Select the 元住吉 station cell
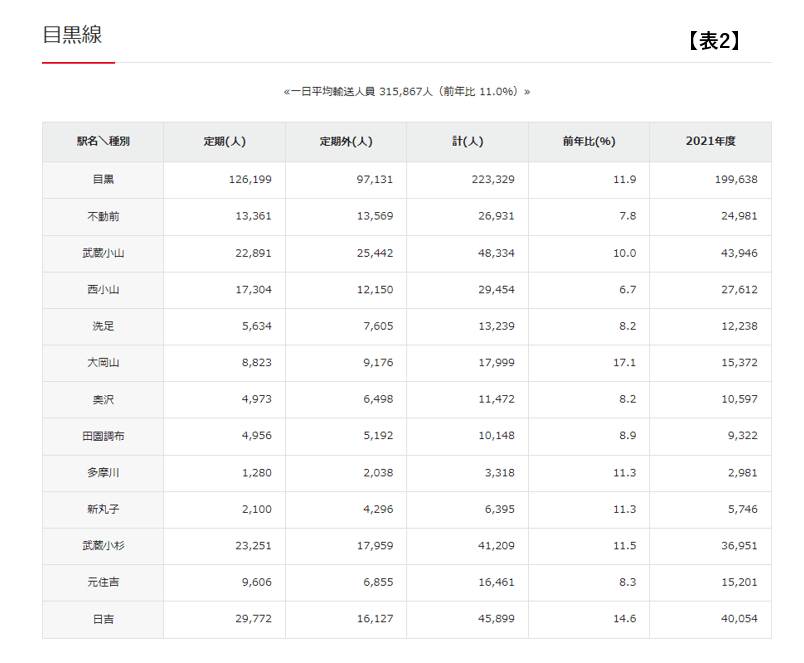The height and width of the screenshot is (663, 804). pyautogui.click(x=103, y=583)
